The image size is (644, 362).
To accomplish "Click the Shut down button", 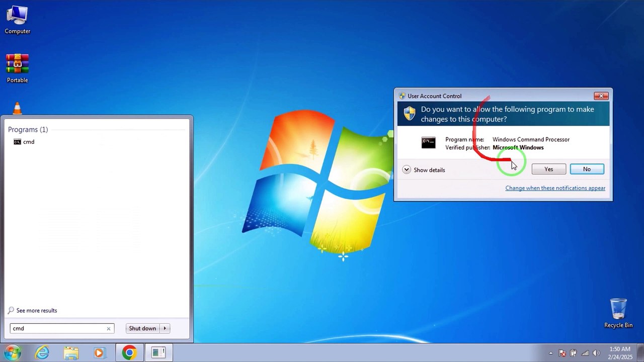I will 142,328.
